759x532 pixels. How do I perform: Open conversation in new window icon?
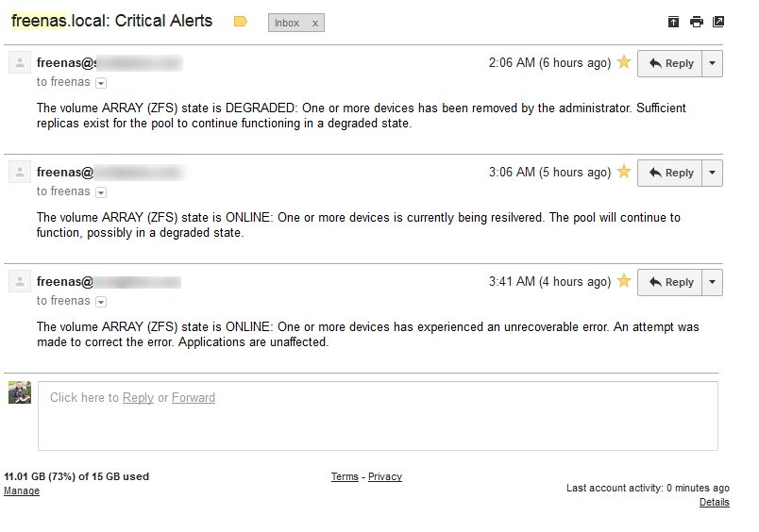(x=718, y=22)
